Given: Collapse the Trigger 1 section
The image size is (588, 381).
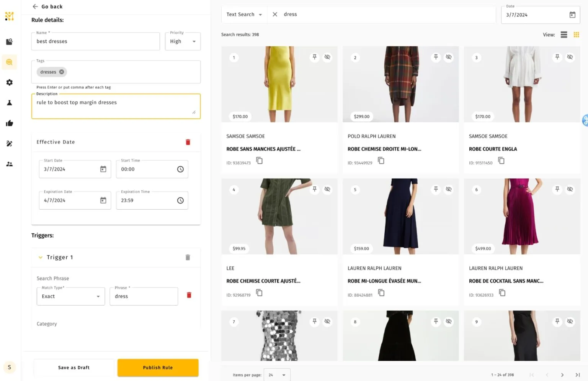Looking at the screenshot, I should [x=41, y=257].
